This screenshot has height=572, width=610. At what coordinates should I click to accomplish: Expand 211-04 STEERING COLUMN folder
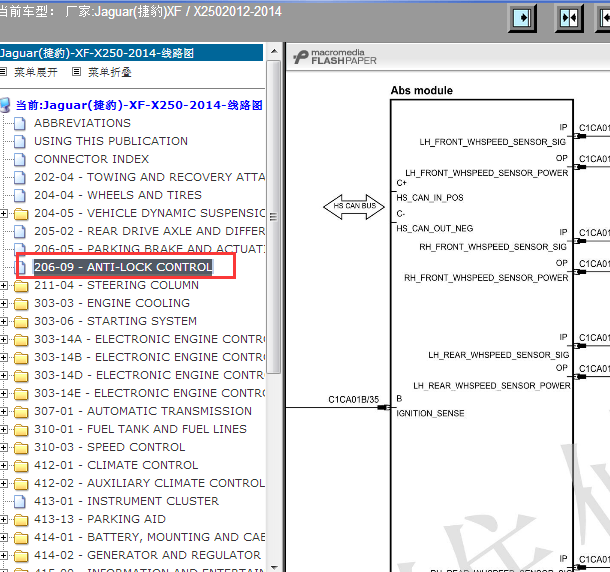pos(4,285)
